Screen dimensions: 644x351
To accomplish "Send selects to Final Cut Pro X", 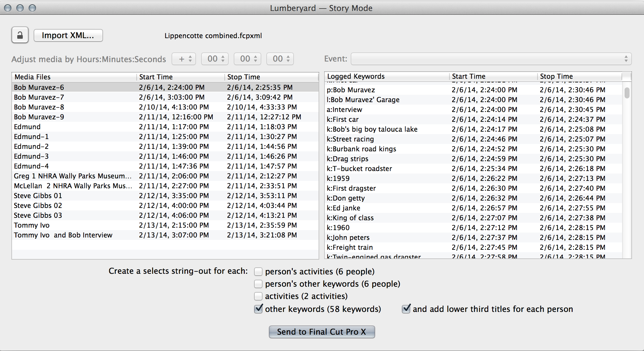I will [x=322, y=332].
